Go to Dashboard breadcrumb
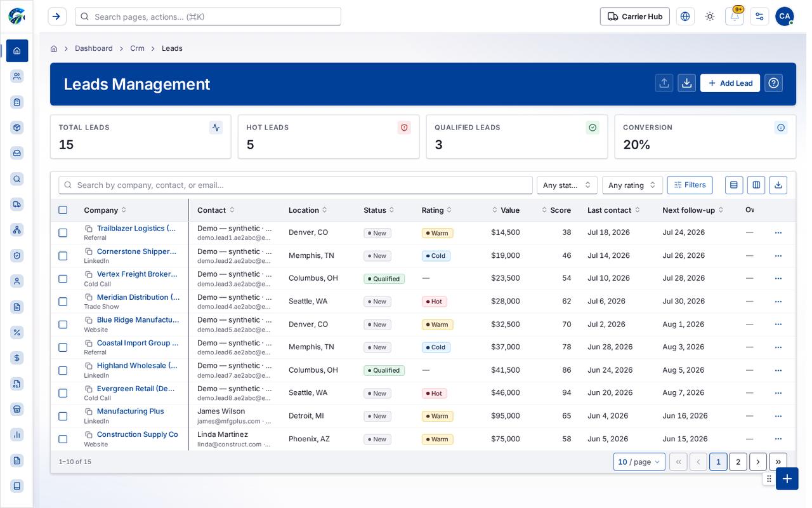Image resolution: width=812 pixels, height=508 pixels. pos(94,48)
